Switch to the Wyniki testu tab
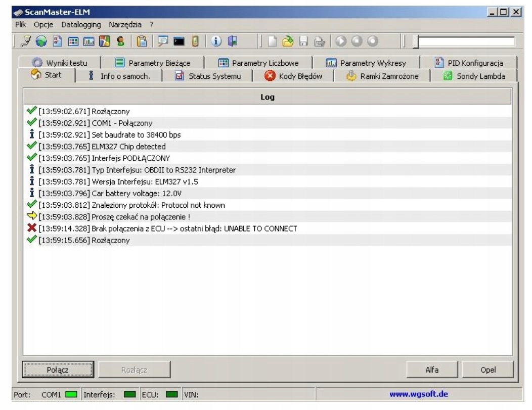This screenshot has height=410, width=532. [60, 63]
